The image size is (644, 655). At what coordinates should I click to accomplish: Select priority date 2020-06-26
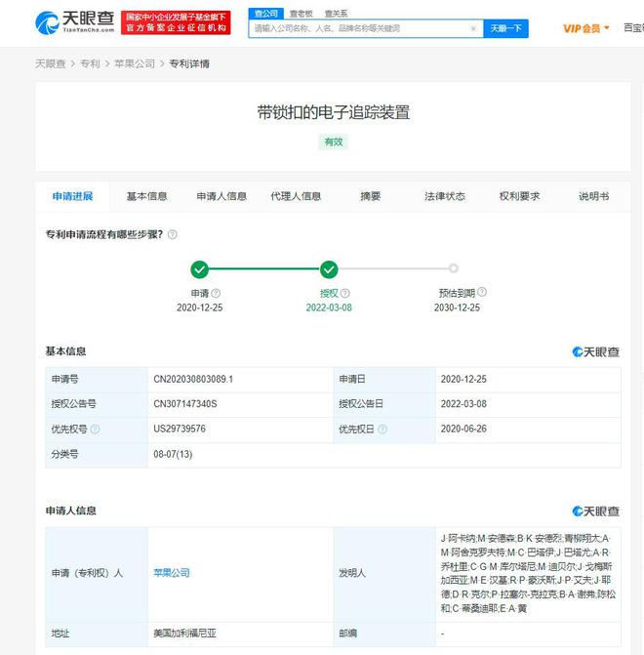pyautogui.click(x=463, y=429)
